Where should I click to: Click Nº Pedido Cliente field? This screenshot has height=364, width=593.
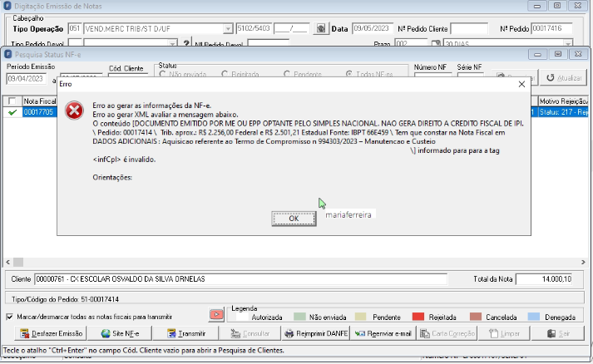click(x=469, y=29)
